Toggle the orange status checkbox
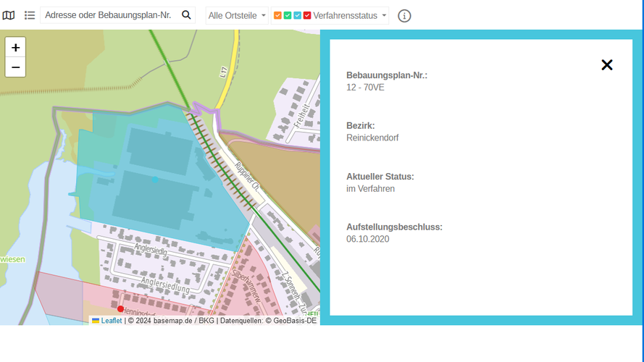The height and width of the screenshot is (362, 644). point(278,15)
